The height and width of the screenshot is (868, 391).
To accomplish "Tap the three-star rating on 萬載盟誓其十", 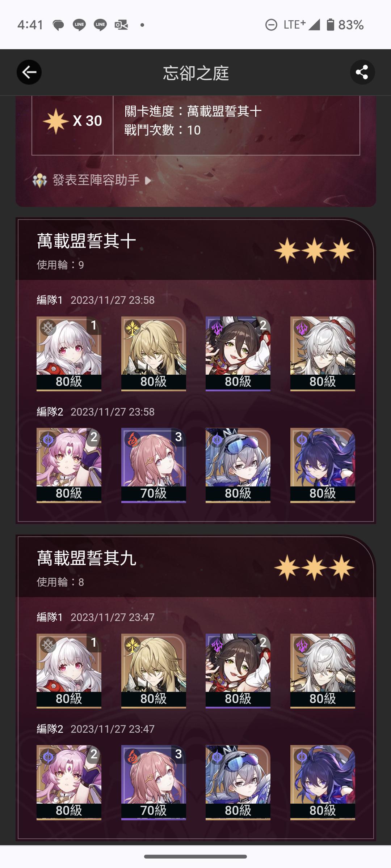I will tap(314, 250).
